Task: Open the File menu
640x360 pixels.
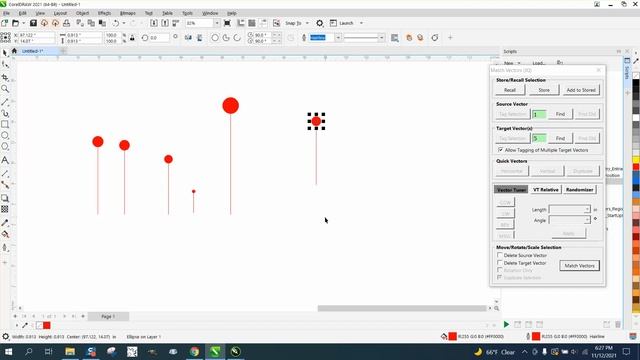Action: coord(6,13)
